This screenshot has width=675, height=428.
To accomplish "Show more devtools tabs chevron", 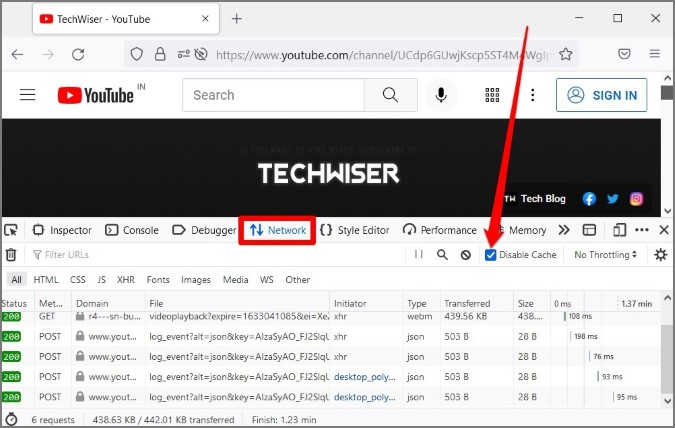I will [x=564, y=230].
